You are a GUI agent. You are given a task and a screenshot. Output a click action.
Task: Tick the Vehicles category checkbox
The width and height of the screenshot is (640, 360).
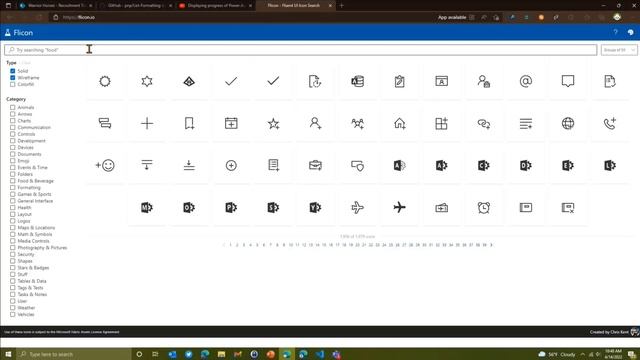13,314
